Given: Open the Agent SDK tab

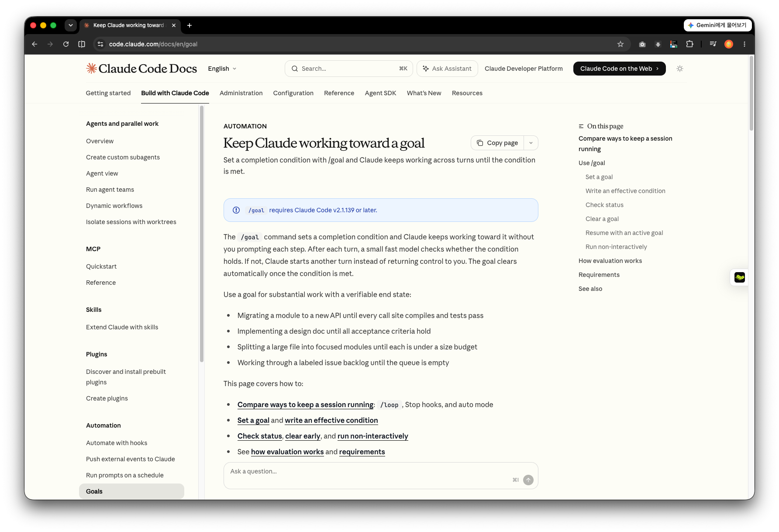Looking at the screenshot, I should [381, 93].
